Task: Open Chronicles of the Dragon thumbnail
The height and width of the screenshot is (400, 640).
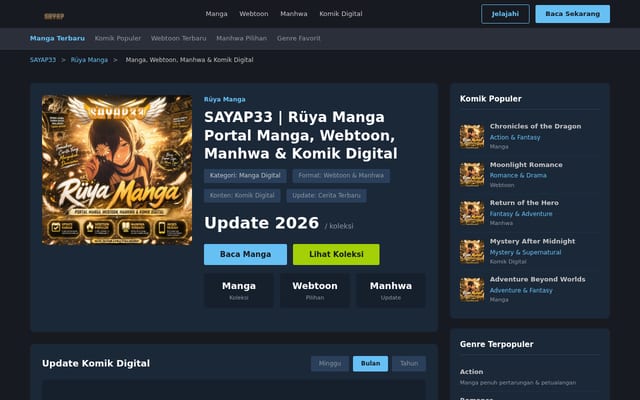Action: [472, 136]
